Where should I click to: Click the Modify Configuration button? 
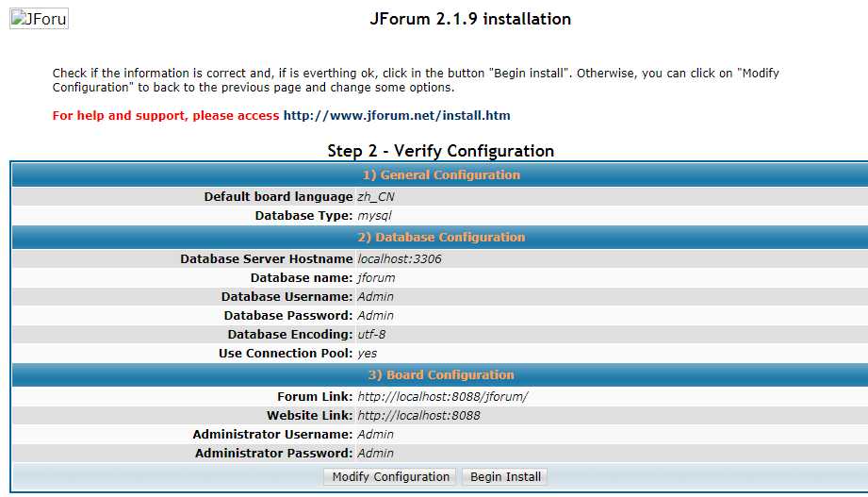click(390, 476)
